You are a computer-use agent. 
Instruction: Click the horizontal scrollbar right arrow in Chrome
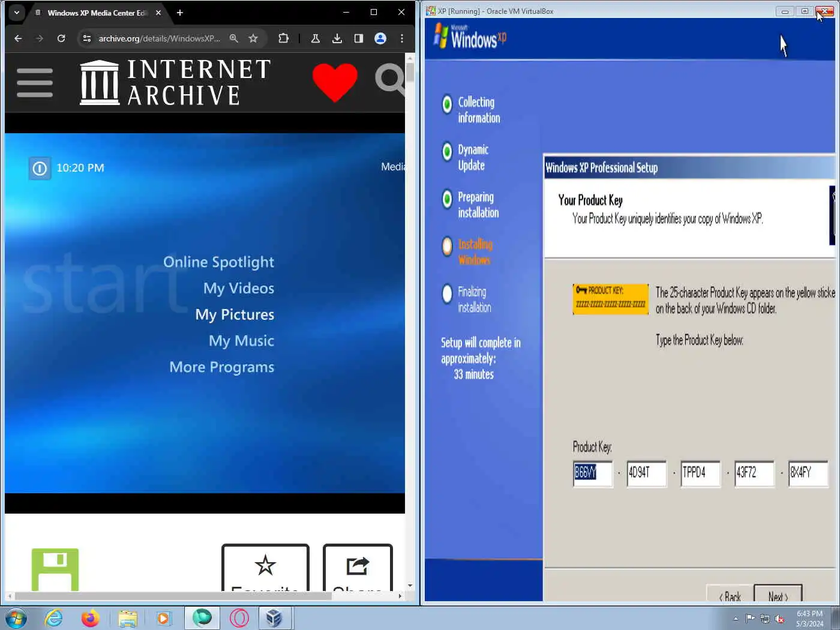[400, 596]
